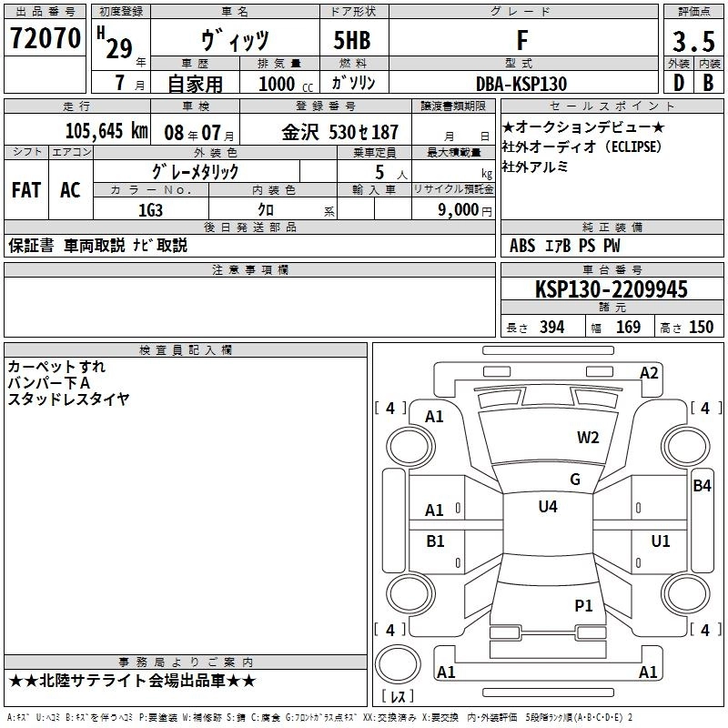Click U1 mark on right rear door

[661, 541]
